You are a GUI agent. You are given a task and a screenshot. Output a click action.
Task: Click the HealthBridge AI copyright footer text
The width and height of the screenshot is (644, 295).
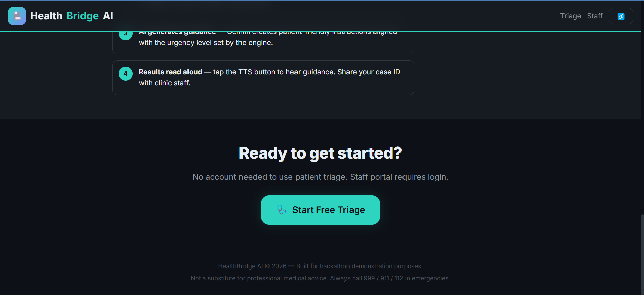click(320, 266)
